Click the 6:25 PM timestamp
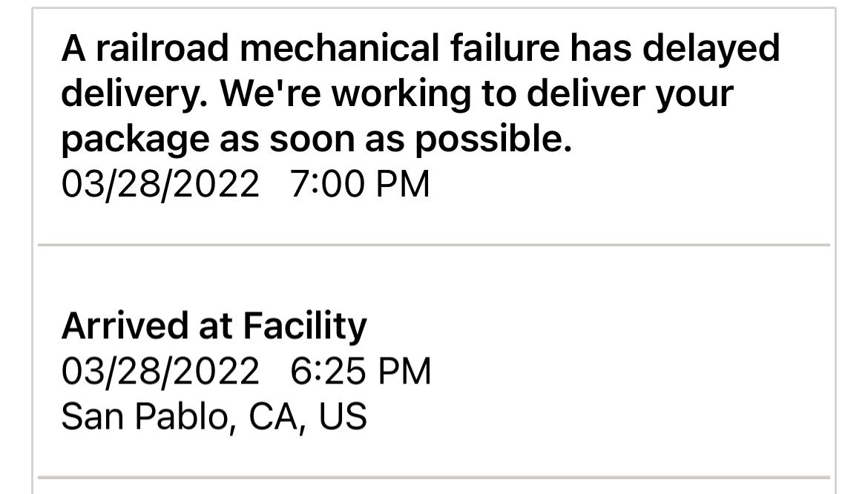This screenshot has width=868, height=494. [361, 371]
